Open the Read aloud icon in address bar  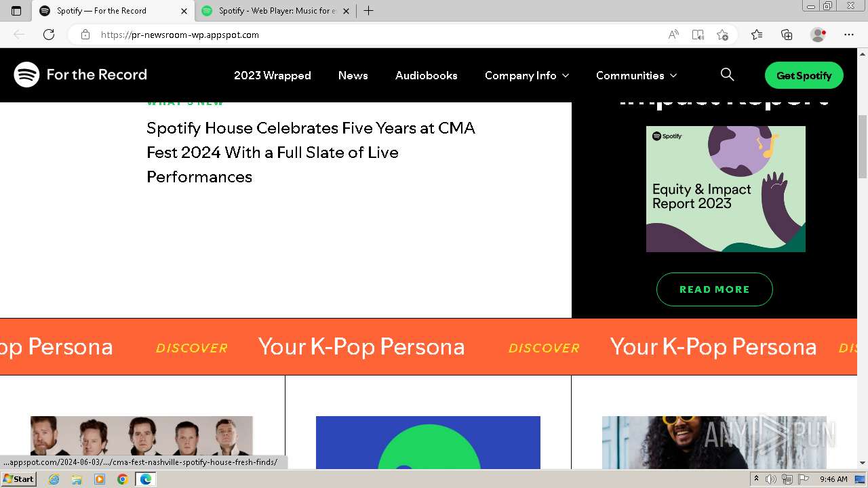coord(673,35)
